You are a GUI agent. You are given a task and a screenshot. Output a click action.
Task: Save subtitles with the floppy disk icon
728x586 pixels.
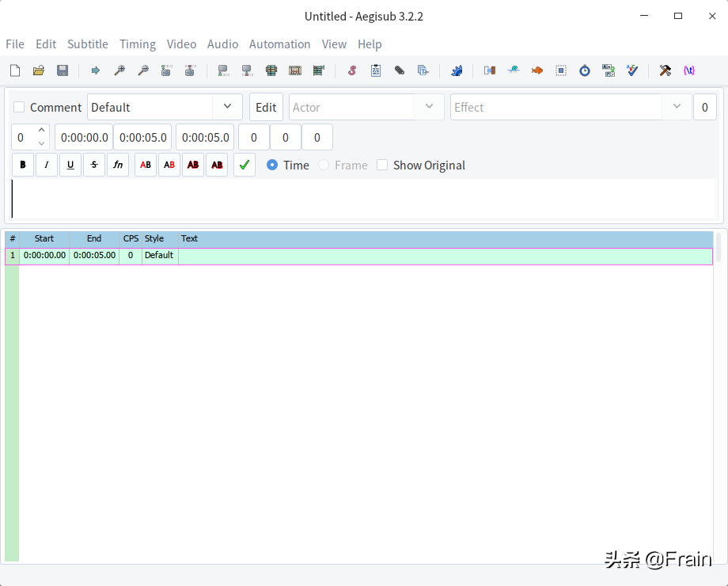coord(63,70)
